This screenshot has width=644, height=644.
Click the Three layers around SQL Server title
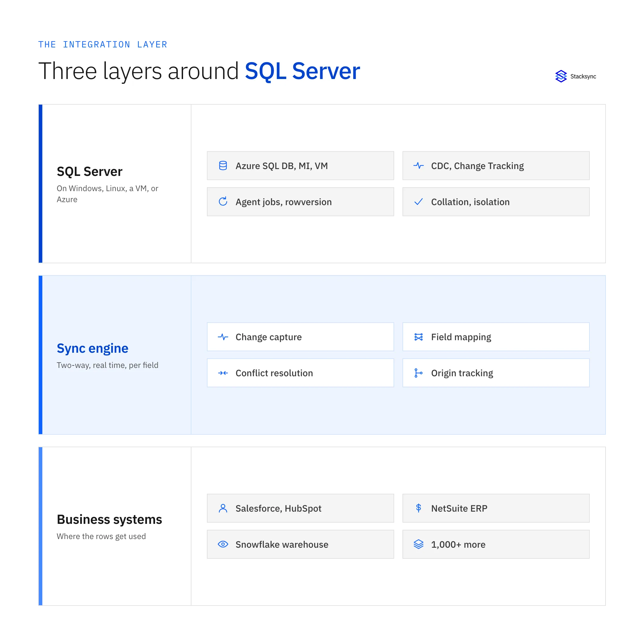point(199,71)
